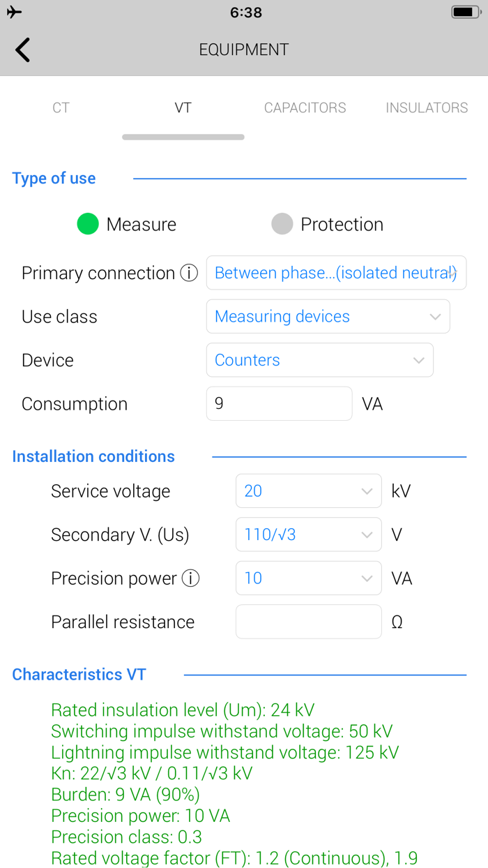This screenshot has height=868, width=488.
Task: Open the Use class dropdown
Action: (328, 316)
